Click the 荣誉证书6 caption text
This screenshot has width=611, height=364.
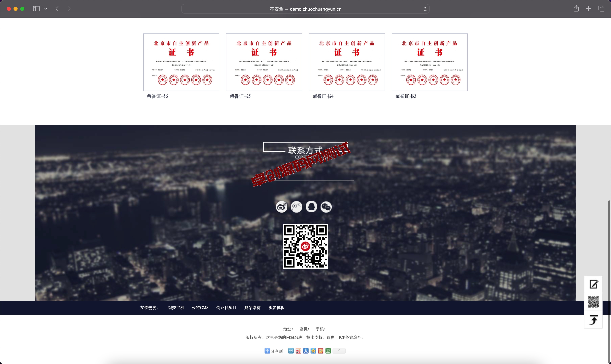[x=157, y=96]
